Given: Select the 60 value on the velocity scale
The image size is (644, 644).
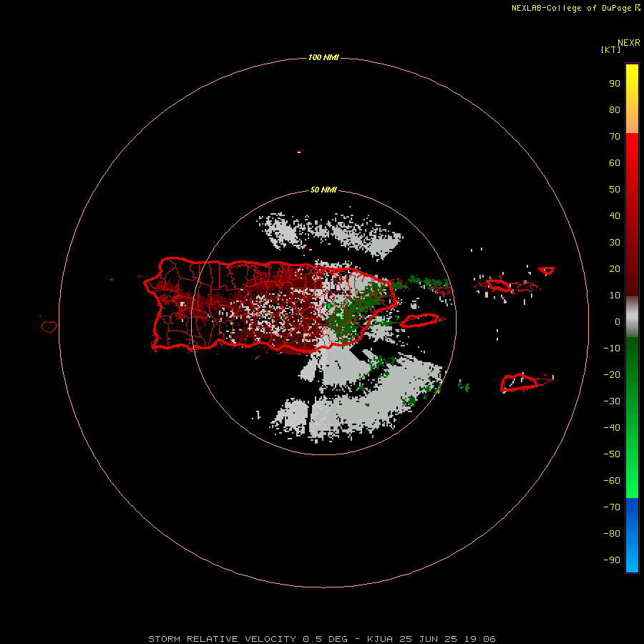Looking at the screenshot, I should 615,162.
